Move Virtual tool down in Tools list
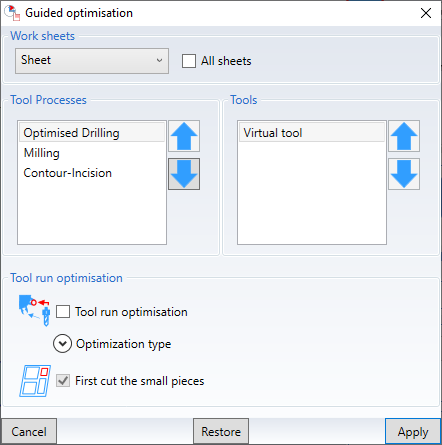 pos(404,174)
